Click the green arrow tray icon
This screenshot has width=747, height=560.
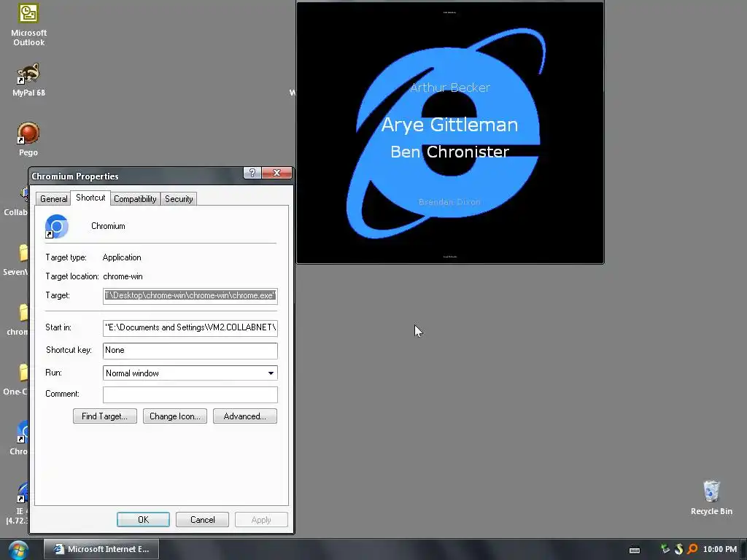click(665, 549)
